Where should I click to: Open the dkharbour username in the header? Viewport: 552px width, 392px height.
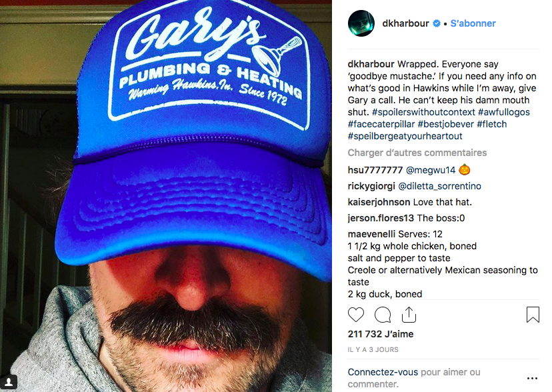405,23
